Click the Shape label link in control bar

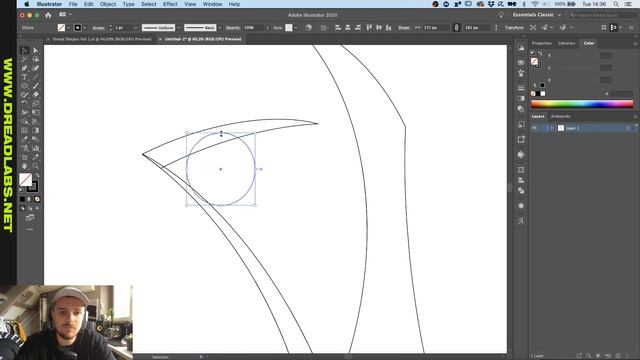click(404, 28)
